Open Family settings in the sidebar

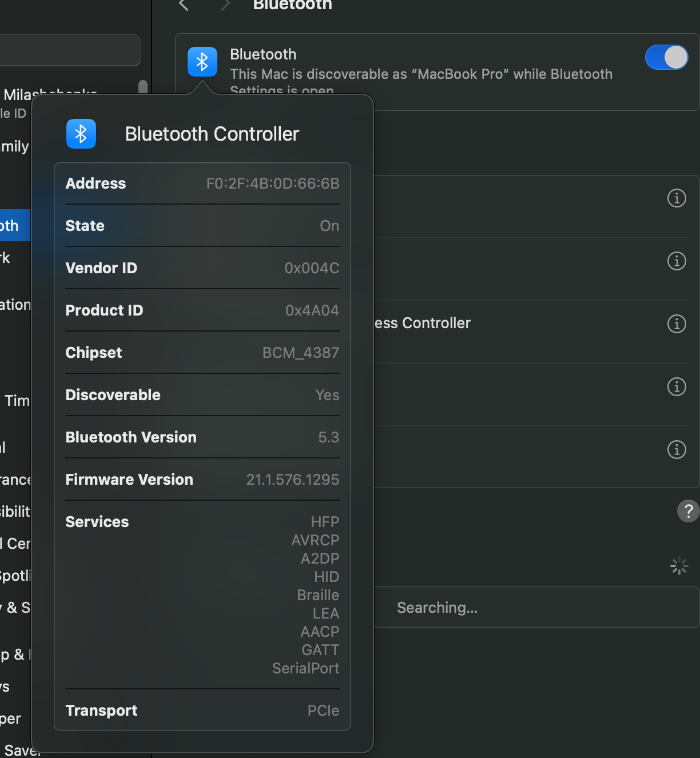pos(14,146)
